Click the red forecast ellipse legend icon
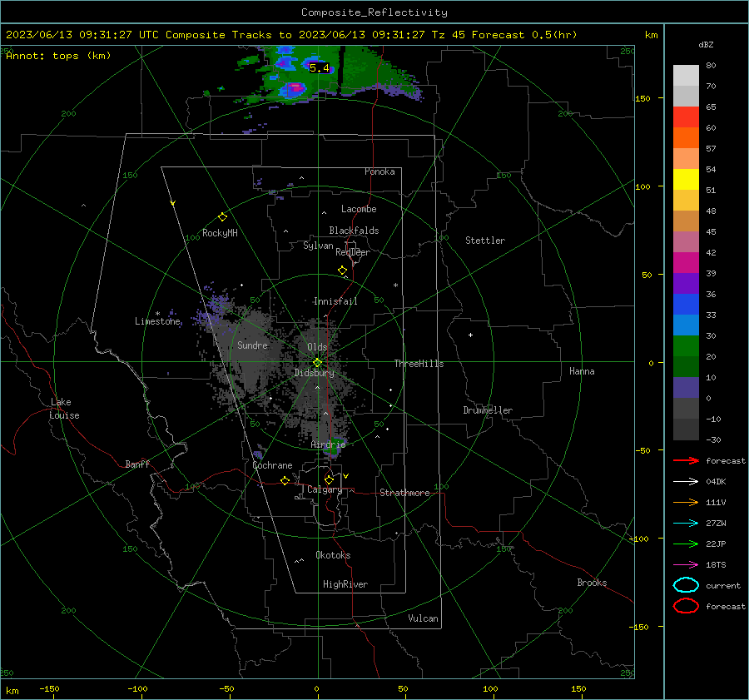Viewport: 749px width, 700px height. point(686,606)
